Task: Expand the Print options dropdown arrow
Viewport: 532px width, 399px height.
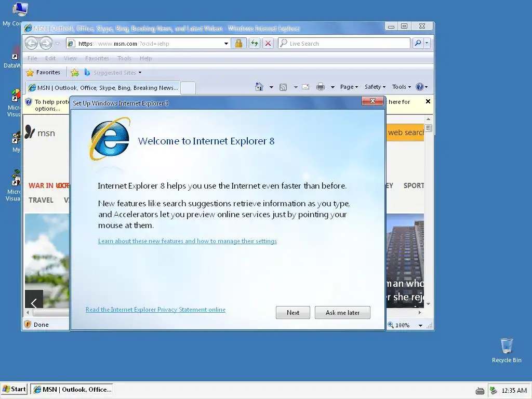Action: 332,87
